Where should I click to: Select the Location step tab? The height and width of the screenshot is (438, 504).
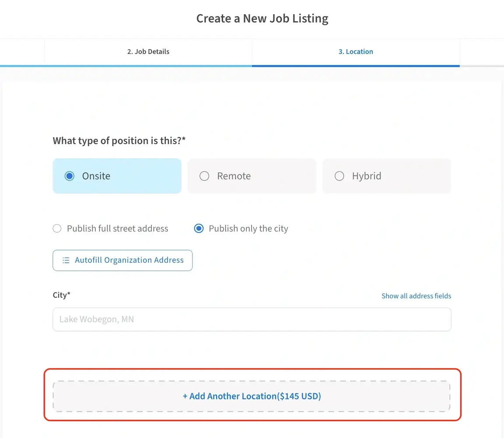356,51
